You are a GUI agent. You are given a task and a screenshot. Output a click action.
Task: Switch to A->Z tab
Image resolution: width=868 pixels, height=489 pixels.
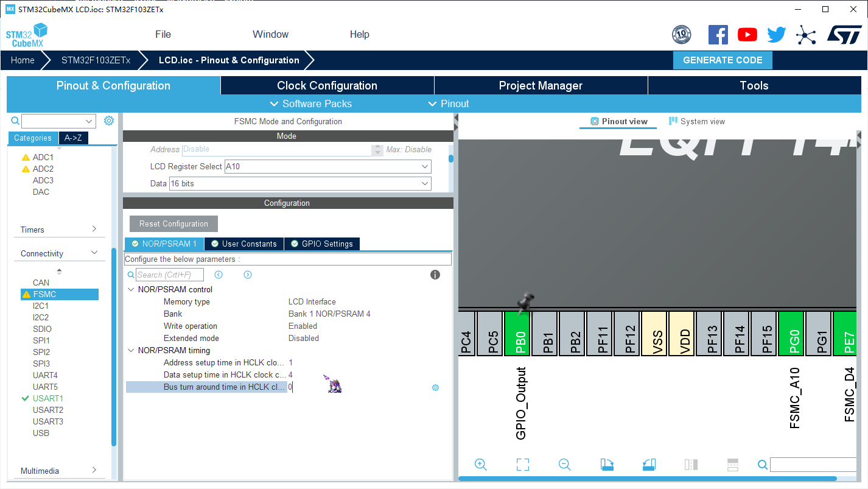74,138
